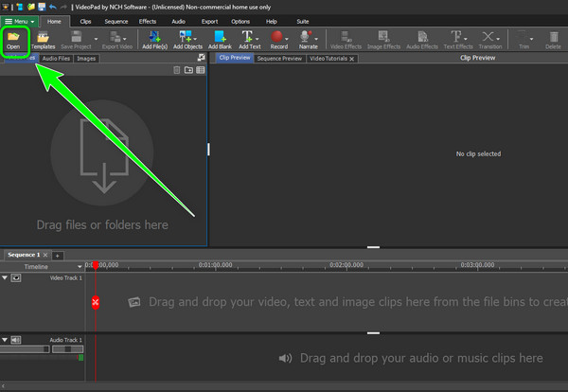
Task: Close the Video Tutorials tab
Action: (x=352, y=59)
